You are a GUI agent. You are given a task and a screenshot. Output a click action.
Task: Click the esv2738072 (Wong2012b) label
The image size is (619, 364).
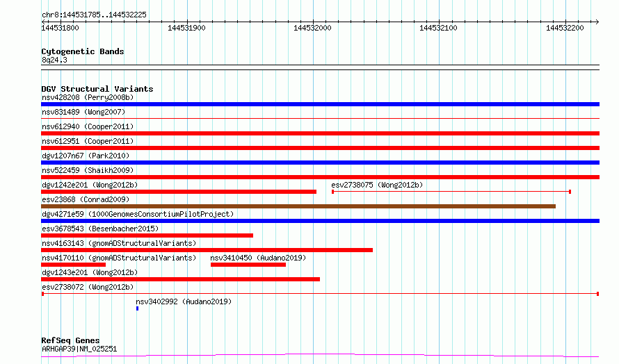coord(88,287)
